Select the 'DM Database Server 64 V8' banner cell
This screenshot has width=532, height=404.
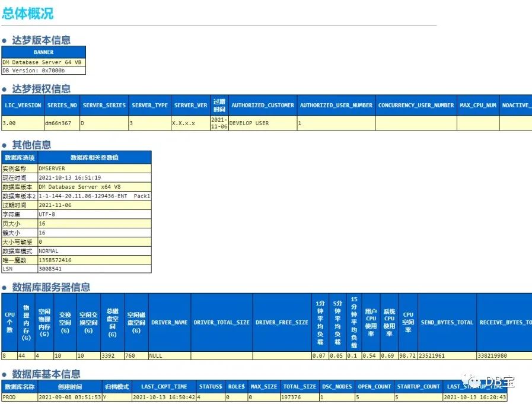pos(43,62)
